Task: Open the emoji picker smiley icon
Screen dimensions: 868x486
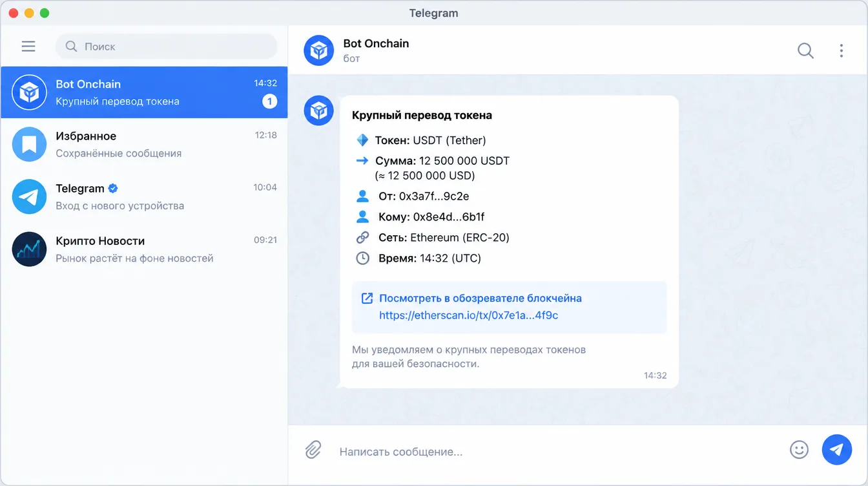Action: coord(799,449)
